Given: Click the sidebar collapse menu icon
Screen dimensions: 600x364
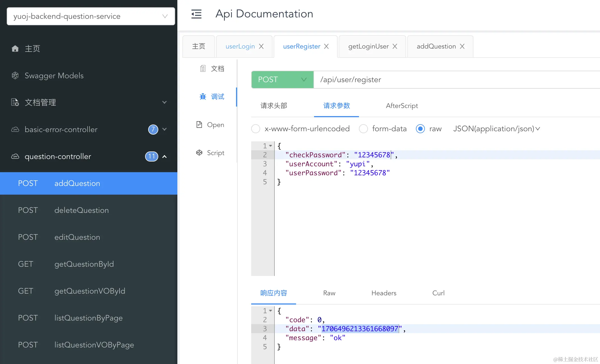Looking at the screenshot, I should (x=196, y=14).
